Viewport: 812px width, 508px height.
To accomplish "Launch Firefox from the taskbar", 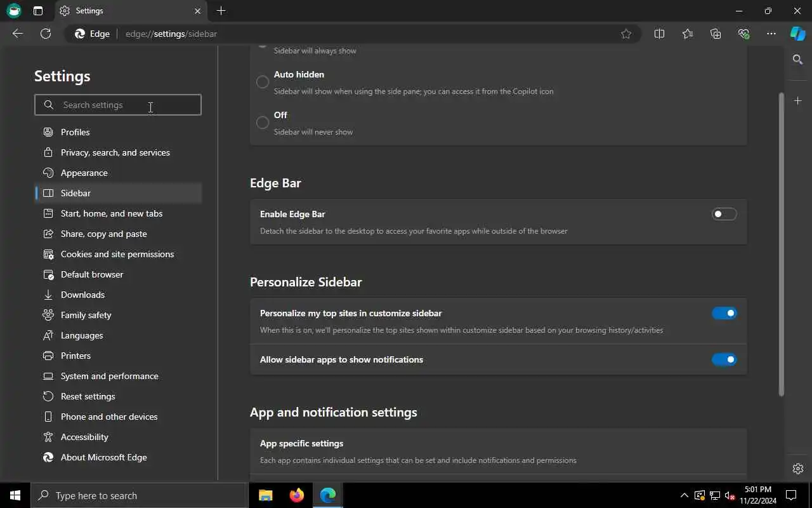I will point(297,495).
